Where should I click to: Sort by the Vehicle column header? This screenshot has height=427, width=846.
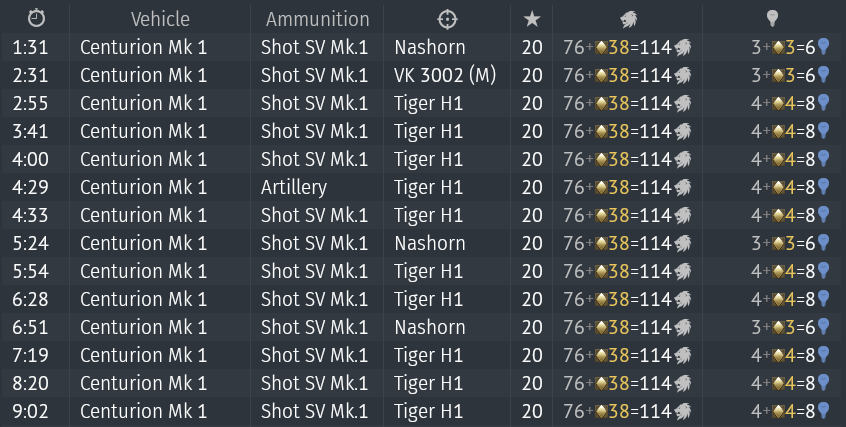160,19
